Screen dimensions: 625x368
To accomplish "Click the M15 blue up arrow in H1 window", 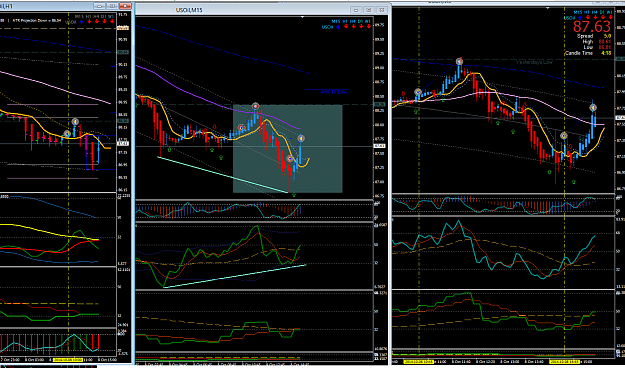I will pos(81,22).
